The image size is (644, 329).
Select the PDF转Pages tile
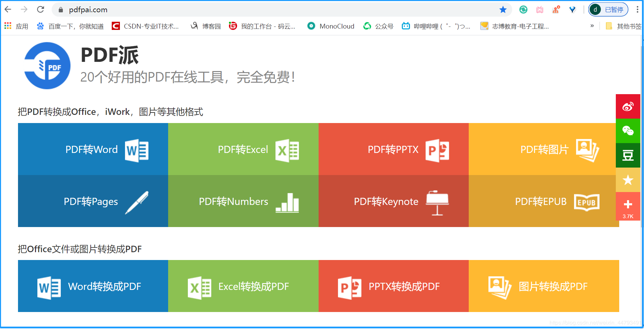tap(93, 201)
